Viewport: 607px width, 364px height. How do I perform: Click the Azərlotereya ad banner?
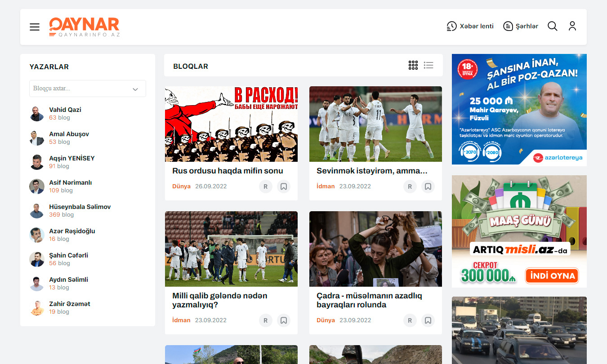point(519,110)
